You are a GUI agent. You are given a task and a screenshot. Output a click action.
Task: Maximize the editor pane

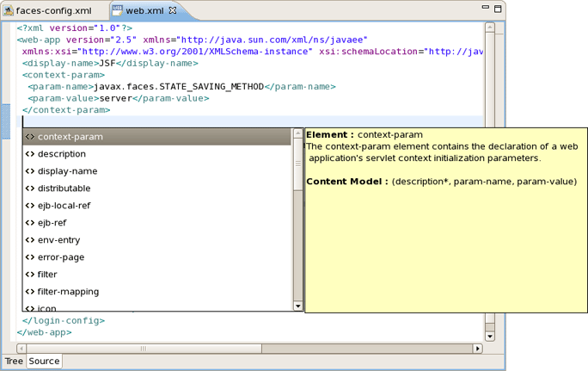[x=497, y=7]
